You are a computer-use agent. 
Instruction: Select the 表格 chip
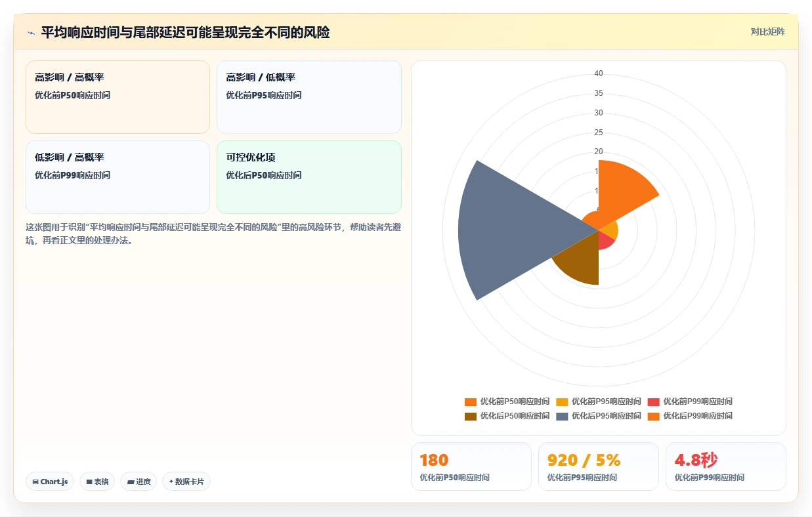97,482
